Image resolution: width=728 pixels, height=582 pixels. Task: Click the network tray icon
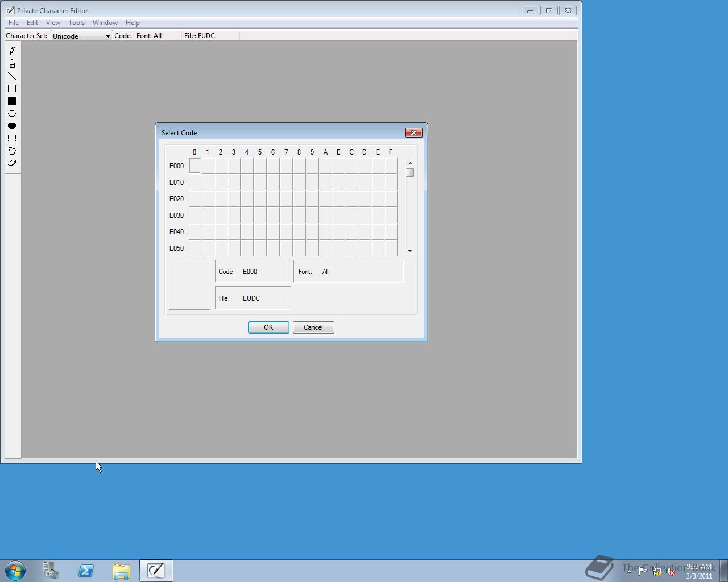click(x=657, y=571)
